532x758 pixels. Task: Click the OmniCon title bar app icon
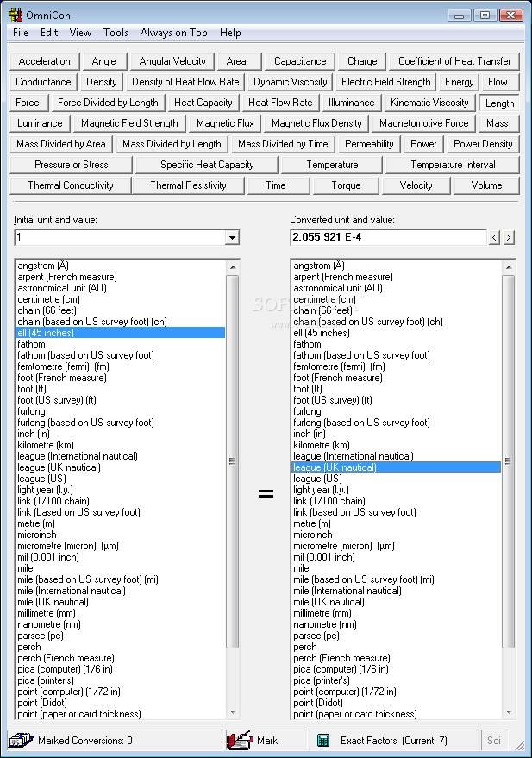(16, 15)
